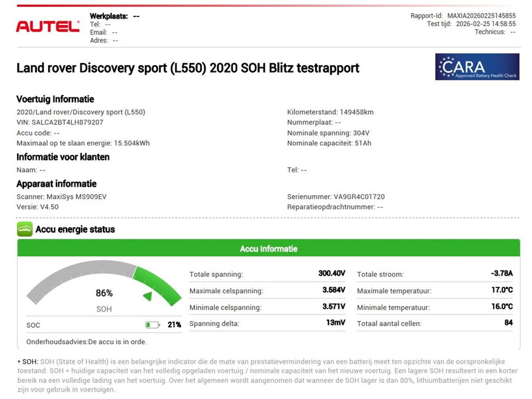Click the EU stars emblem on the CARA badge

tap(447, 68)
